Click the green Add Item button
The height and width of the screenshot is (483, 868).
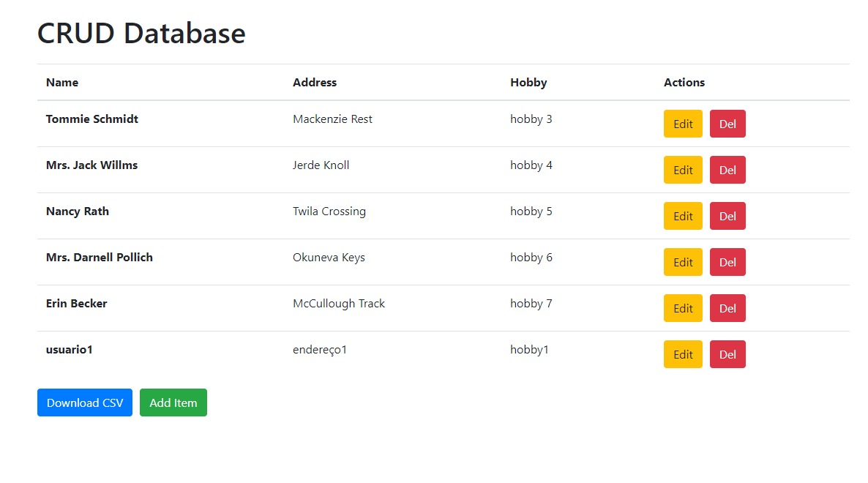point(173,402)
